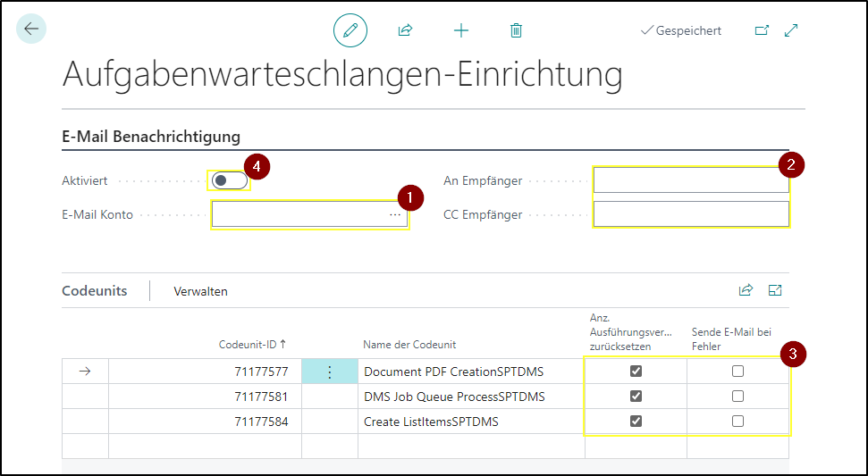Image resolution: width=868 pixels, height=476 pixels.
Task: Sort by Codeunit-ID column header
Action: [x=252, y=345]
